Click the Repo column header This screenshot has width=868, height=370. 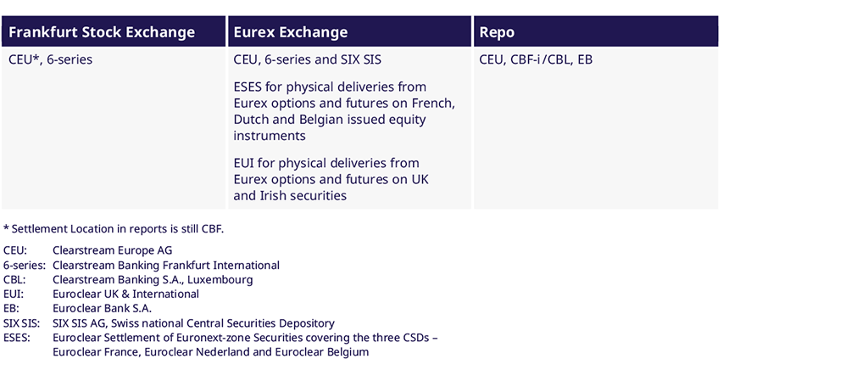tap(497, 33)
